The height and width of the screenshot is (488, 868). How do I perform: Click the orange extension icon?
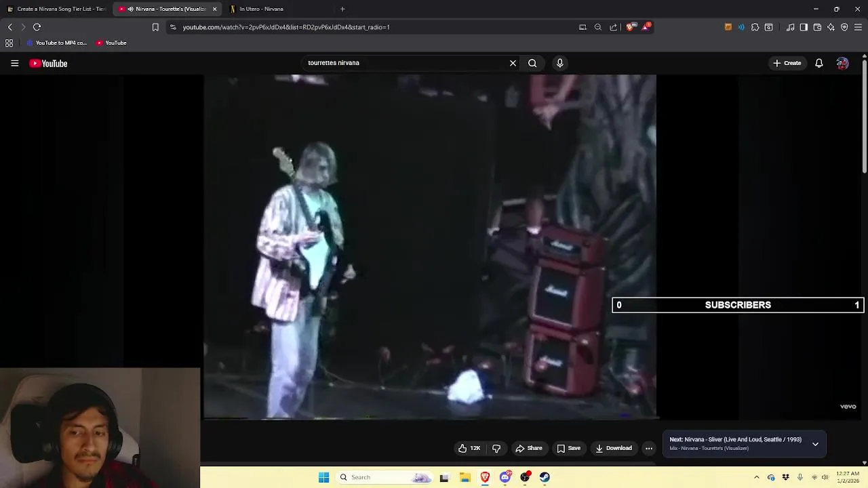(728, 27)
